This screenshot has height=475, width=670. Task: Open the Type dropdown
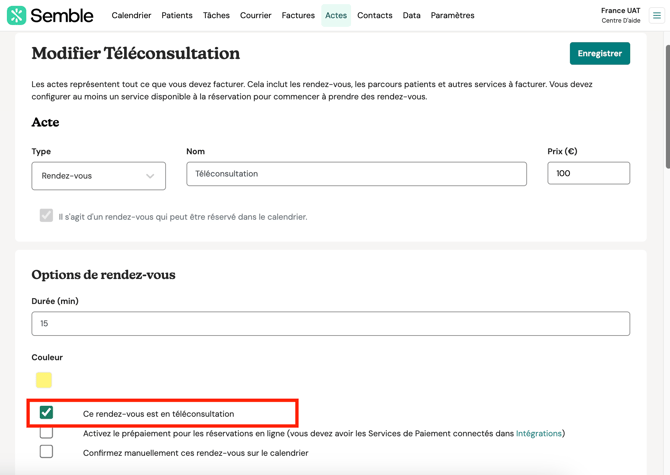tap(98, 176)
